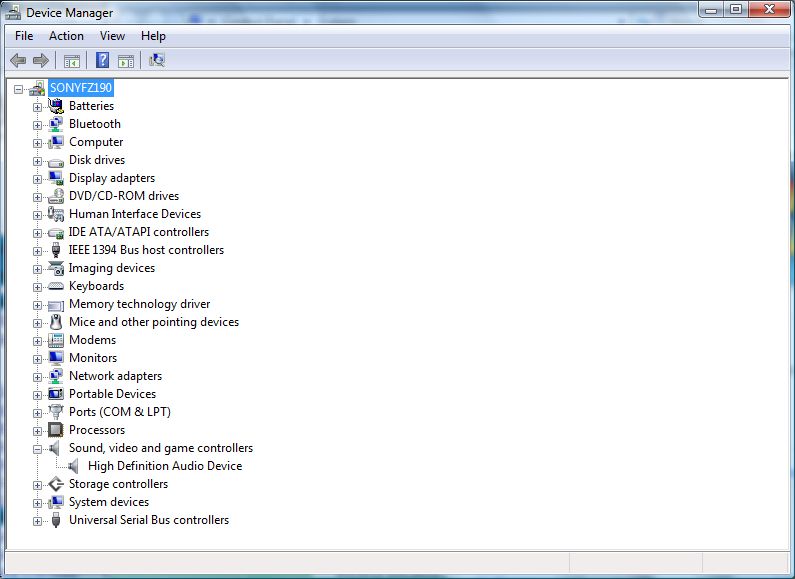Select the Display adapters label
Screen dimensions: 795x579
[x=112, y=178]
